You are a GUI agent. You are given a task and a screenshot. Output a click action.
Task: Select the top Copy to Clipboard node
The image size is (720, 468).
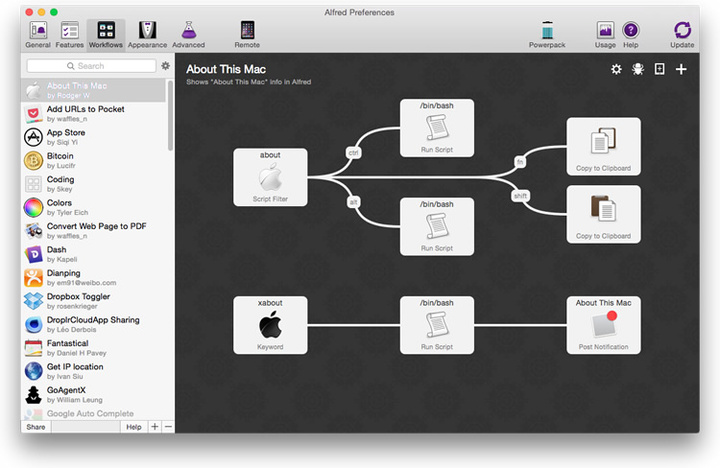click(603, 146)
